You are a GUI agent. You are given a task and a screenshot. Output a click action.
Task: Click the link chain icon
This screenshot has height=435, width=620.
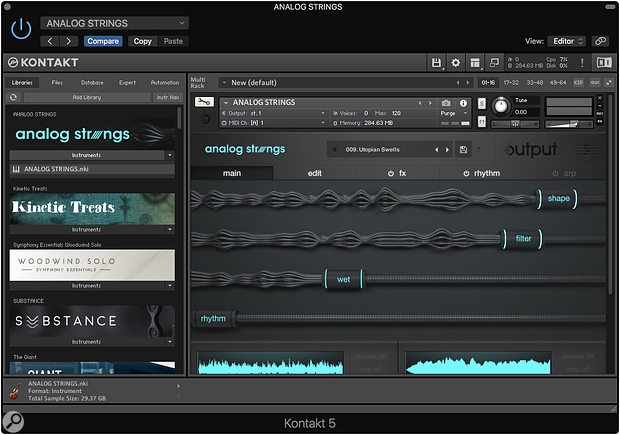point(601,41)
